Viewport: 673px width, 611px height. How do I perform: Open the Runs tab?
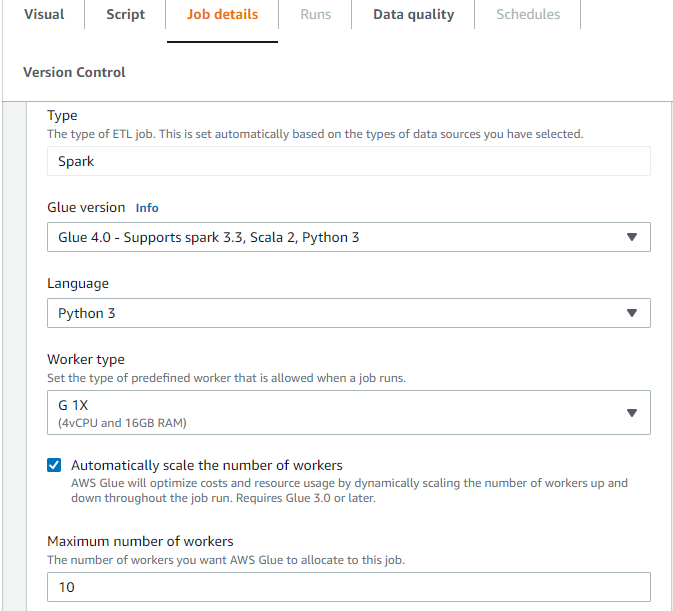316,15
